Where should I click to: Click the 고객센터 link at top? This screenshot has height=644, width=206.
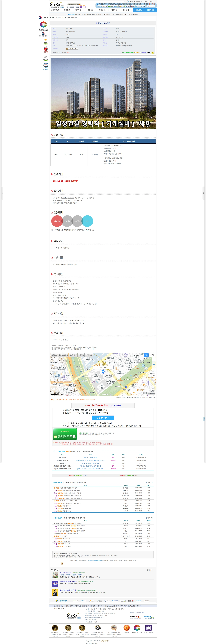[x=145, y=1]
